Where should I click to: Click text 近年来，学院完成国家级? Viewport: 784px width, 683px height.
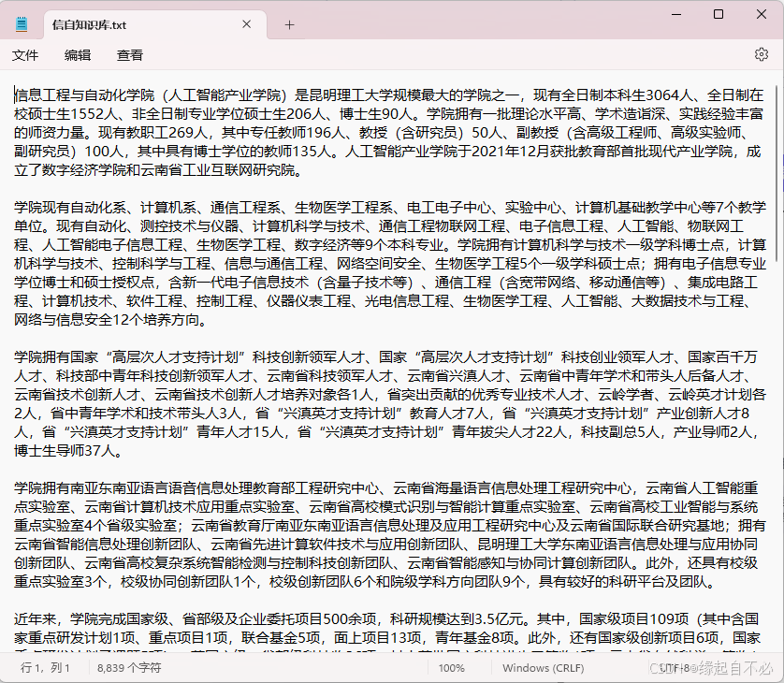pyautogui.click(x=91, y=619)
